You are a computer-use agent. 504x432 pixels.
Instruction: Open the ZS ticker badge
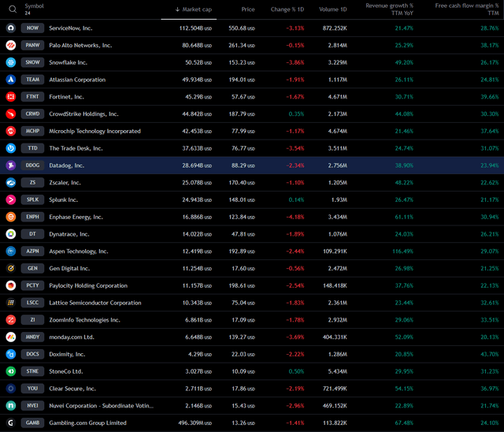click(32, 183)
